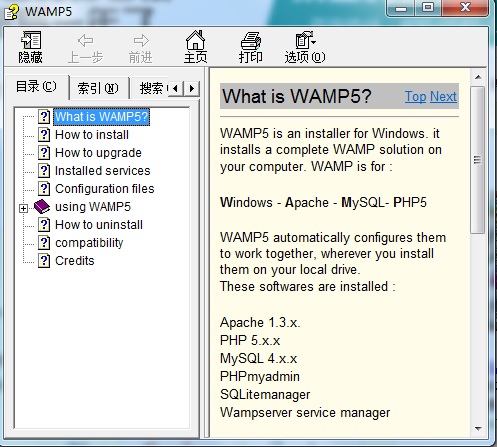Go to the Home (主页) icon

pyautogui.click(x=195, y=40)
